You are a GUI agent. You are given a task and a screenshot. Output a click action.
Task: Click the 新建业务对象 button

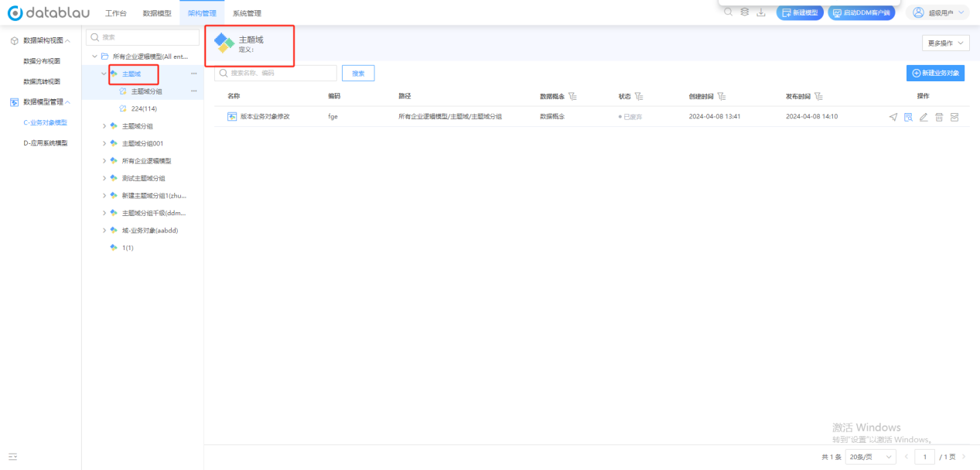(x=935, y=72)
